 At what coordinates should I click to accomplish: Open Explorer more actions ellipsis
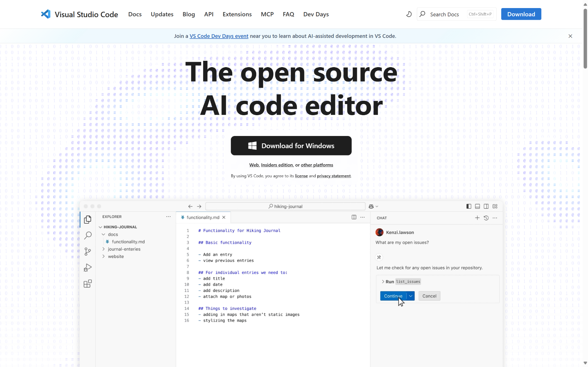[x=168, y=217]
